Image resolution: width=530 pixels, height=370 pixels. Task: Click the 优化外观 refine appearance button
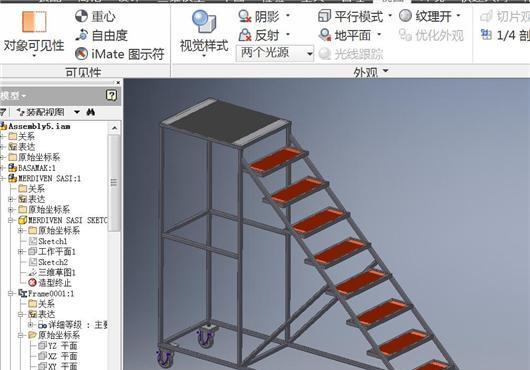click(431, 35)
